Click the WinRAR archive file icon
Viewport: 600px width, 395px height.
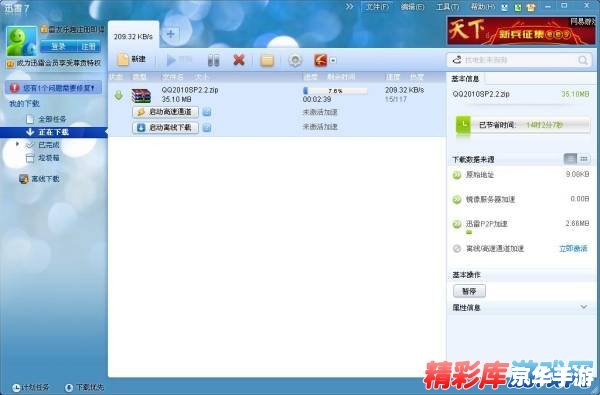point(141,96)
